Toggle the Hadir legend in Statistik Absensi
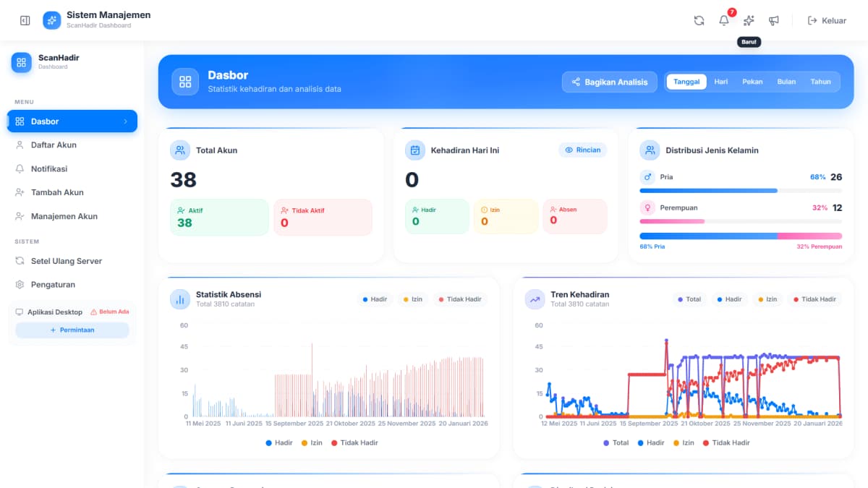This screenshot has height=488, width=868. (375, 299)
